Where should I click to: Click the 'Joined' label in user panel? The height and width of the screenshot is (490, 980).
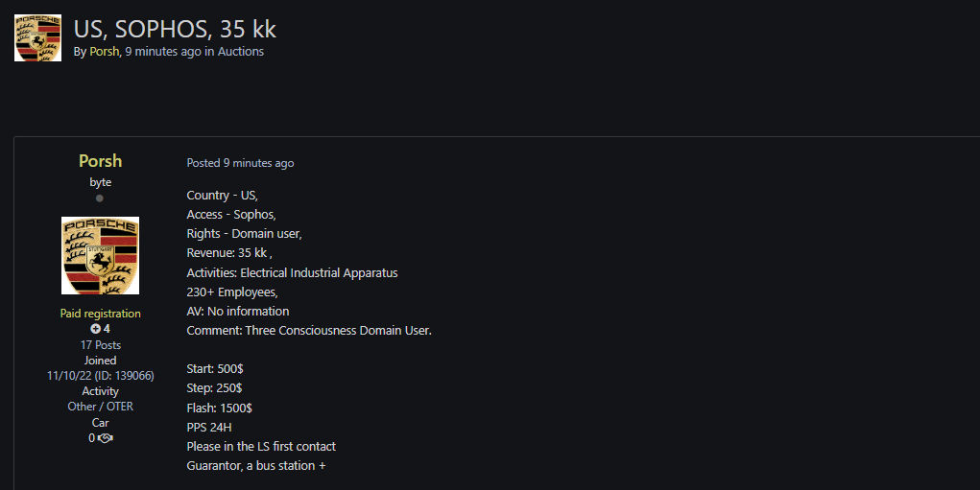(x=100, y=361)
